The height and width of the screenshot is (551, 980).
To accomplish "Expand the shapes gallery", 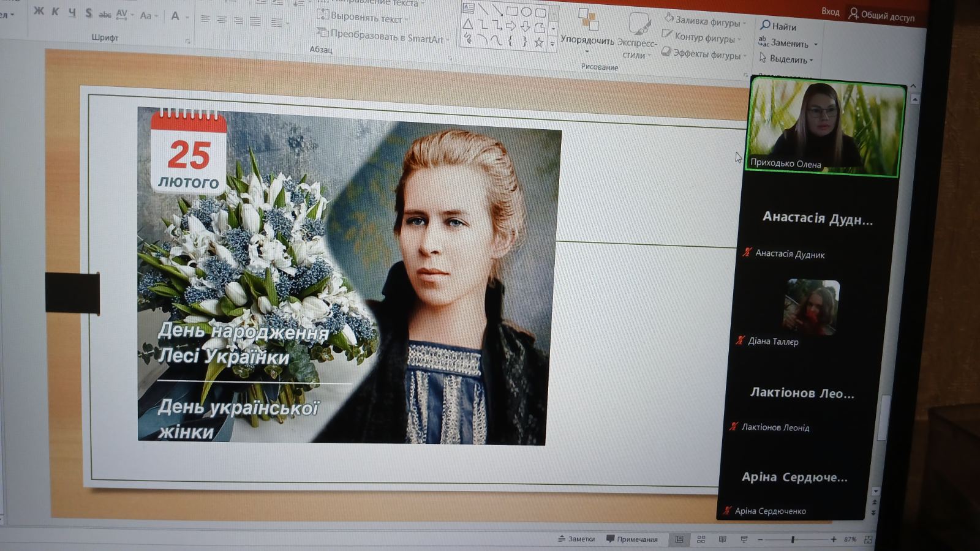I will (x=552, y=44).
